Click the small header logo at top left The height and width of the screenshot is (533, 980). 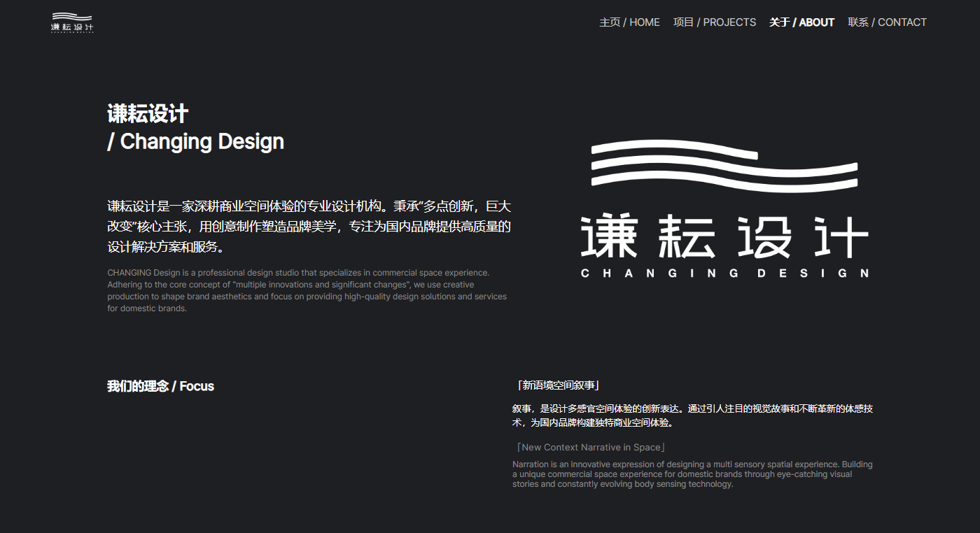coord(72,22)
